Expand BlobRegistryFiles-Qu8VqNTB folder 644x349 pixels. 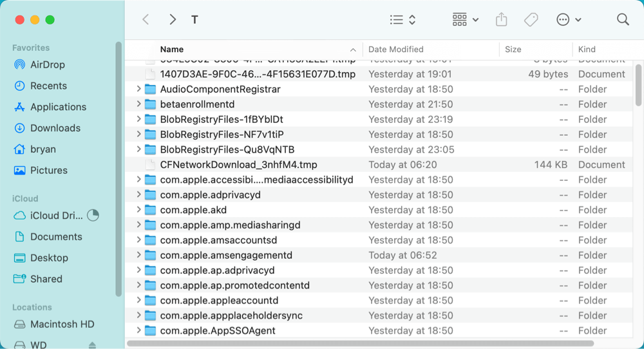[x=139, y=149]
